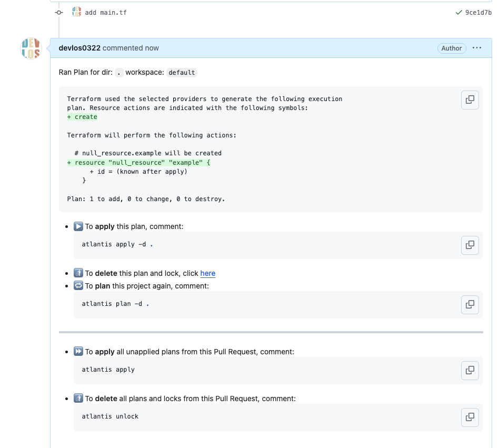Click the Author badge

452,48
